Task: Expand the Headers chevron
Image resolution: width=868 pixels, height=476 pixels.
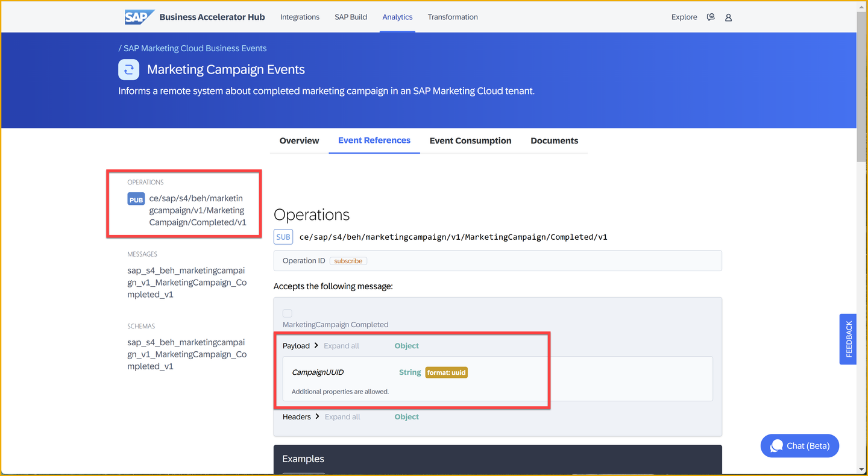Action: [318, 416]
